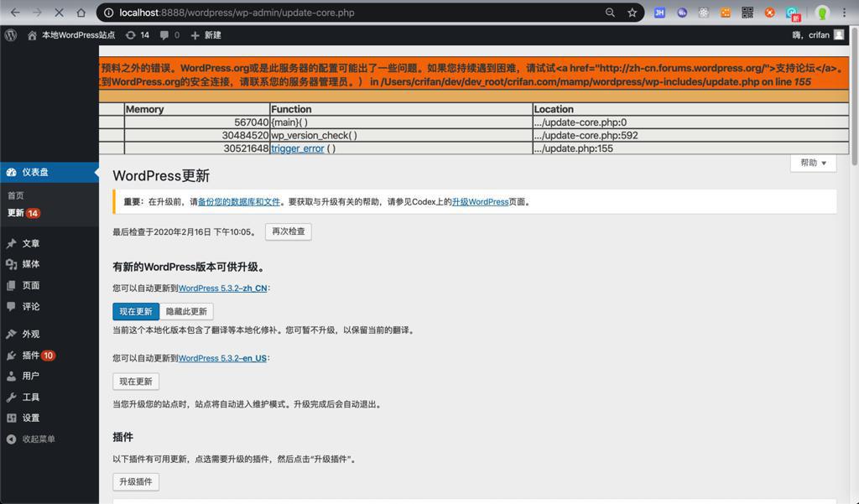Select the .../update-core.php:592 location cell
The height and width of the screenshot is (504, 859).
tap(691, 135)
